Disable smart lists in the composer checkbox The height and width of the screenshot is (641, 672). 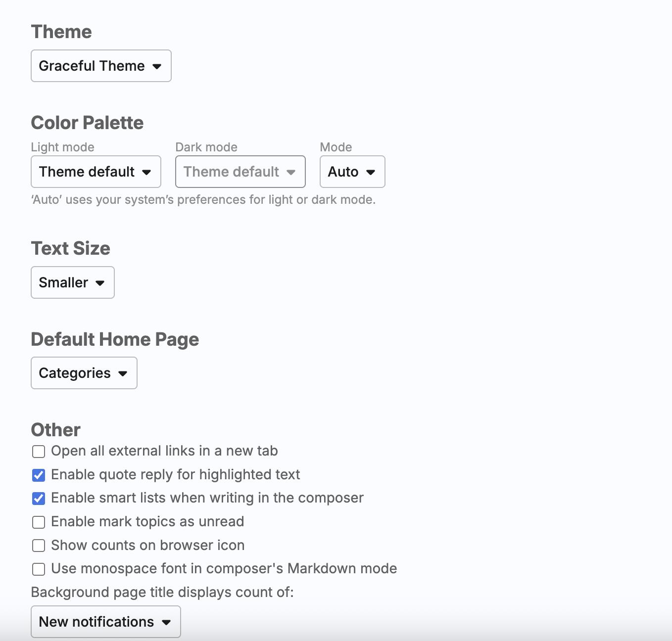click(39, 499)
